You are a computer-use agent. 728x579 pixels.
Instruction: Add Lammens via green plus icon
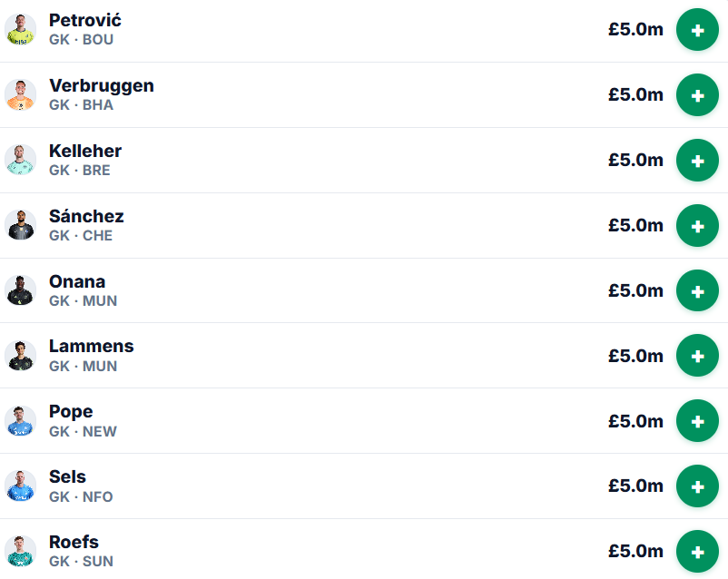[x=697, y=356]
